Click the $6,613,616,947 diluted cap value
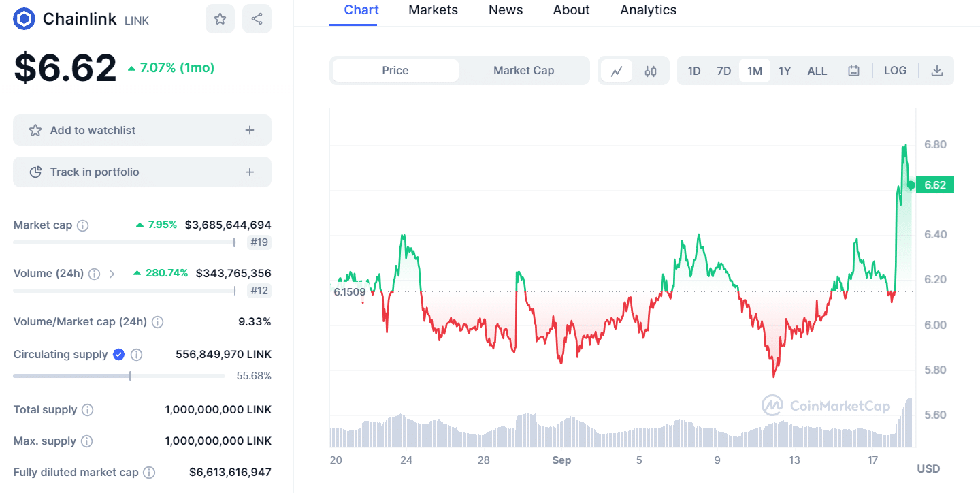980x493 pixels. 230,472
